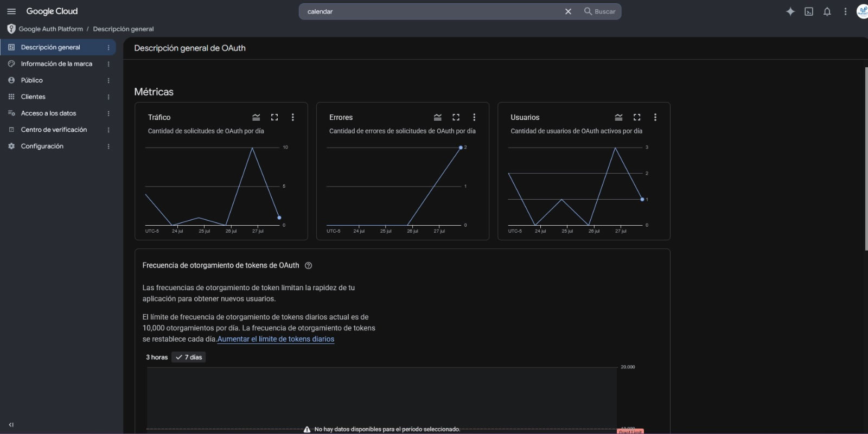
Task: Click Aumentar el límite de tokens diarios link
Action: (276, 339)
